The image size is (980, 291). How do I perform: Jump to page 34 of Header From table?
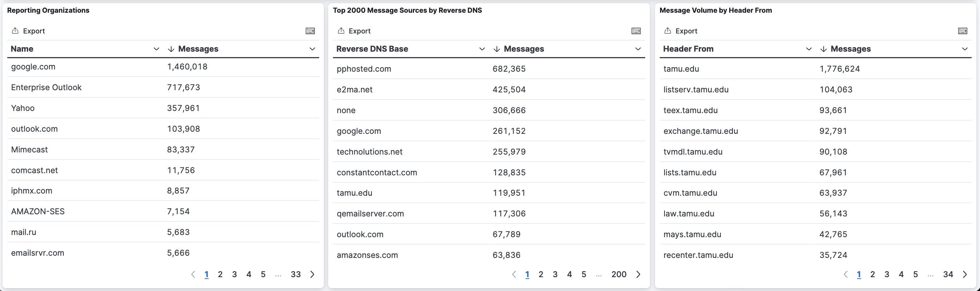point(948,274)
